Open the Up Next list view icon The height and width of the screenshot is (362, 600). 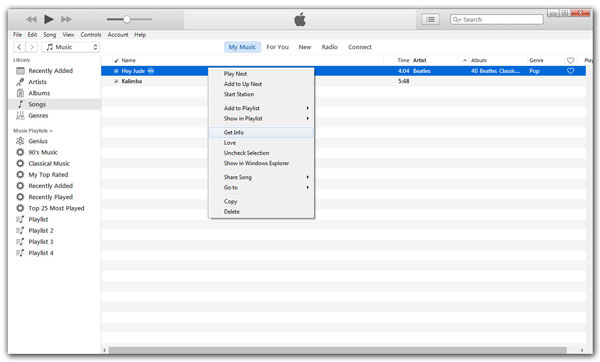click(430, 19)
